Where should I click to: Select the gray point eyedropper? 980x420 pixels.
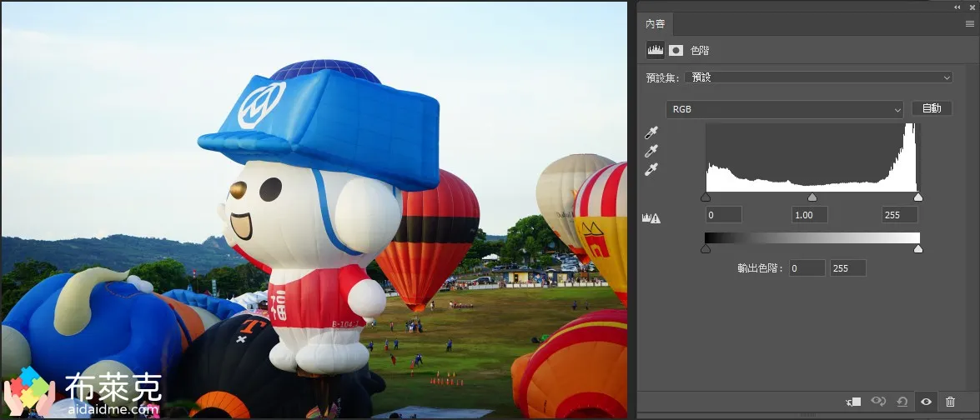pyautogui.click(x=652, y=151)
